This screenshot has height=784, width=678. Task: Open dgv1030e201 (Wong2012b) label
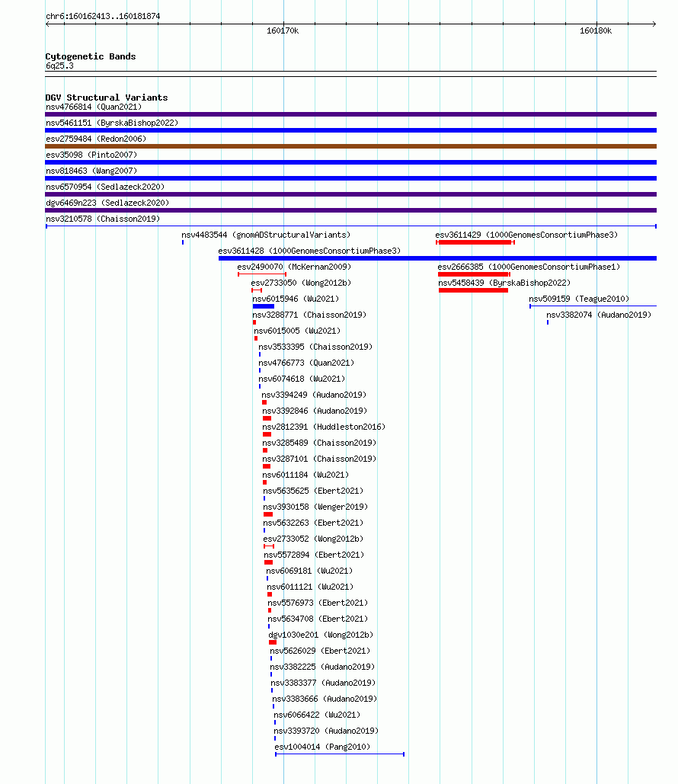coord(321,635)
